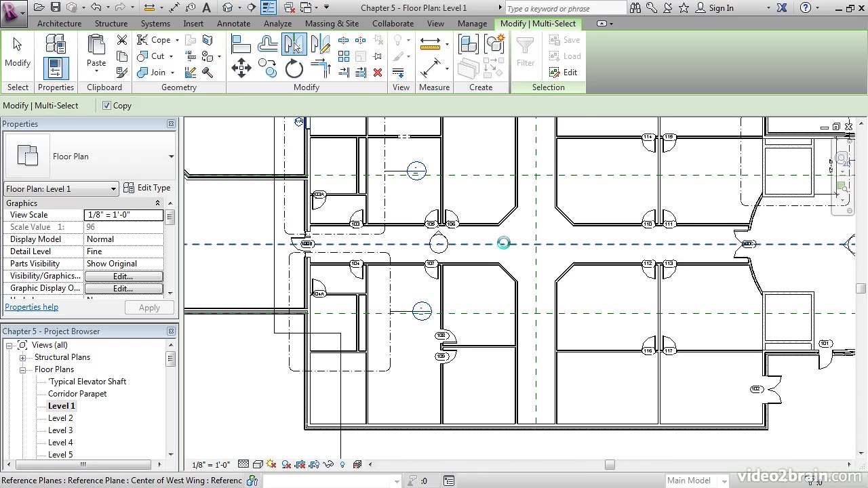Click Edit button for Graphic Display Options
This screenshot has width=868, height=488.
pos(123,289)
